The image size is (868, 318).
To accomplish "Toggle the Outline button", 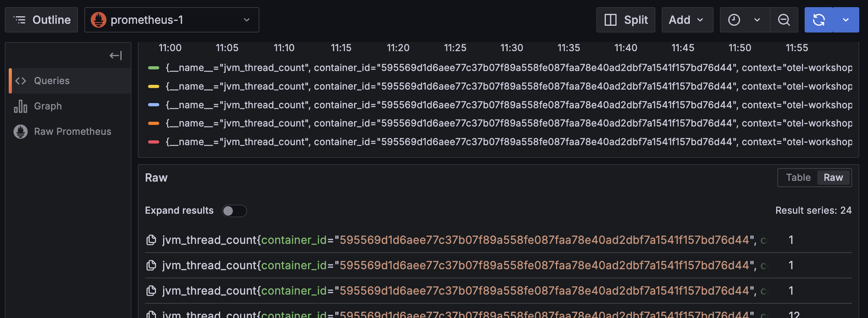I will [42, 20].
